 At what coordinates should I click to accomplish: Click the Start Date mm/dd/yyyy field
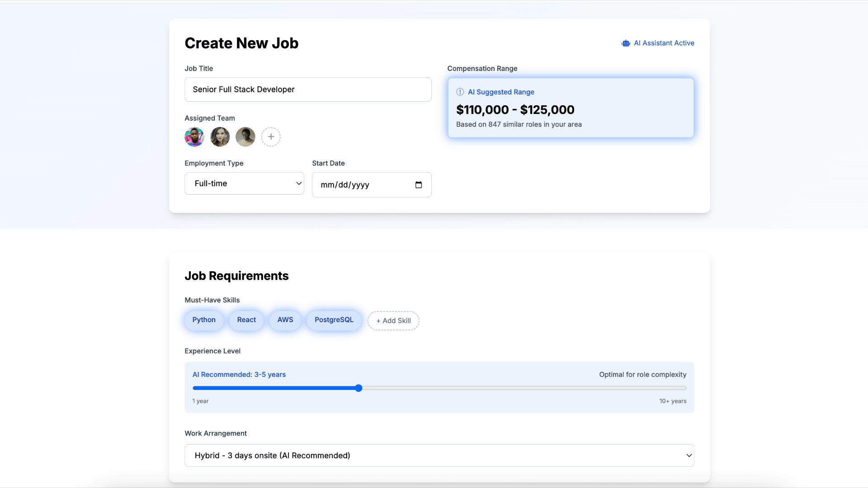pos(345,185)
